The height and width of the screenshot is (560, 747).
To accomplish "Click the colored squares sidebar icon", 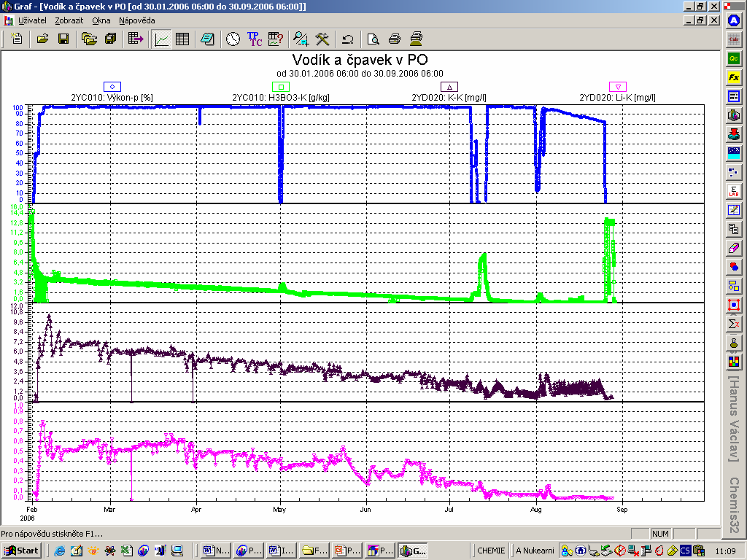I will coord(734,362).
